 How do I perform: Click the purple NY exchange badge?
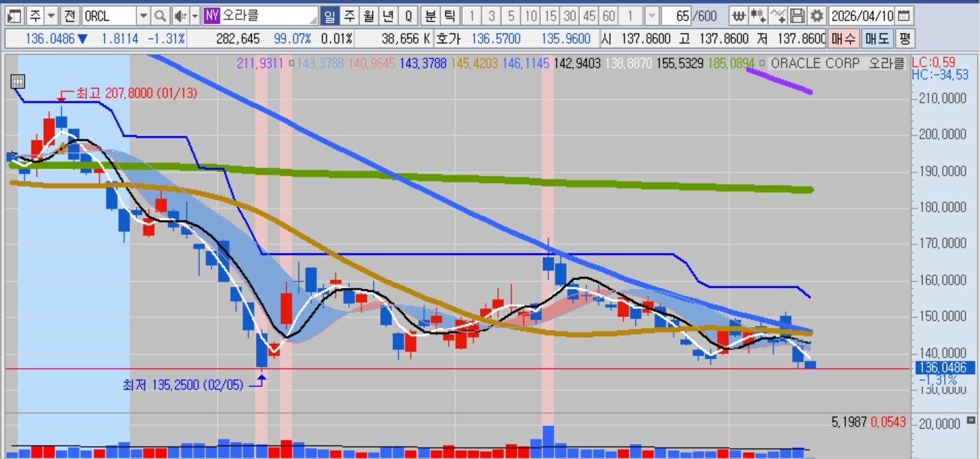point(212,15)
